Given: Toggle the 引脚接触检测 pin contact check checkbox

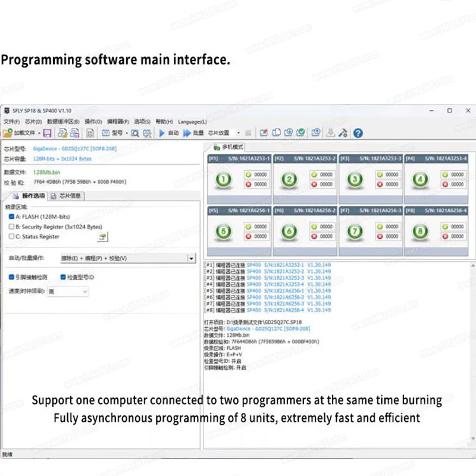Looking at the screenshot, I should point(11,277).
